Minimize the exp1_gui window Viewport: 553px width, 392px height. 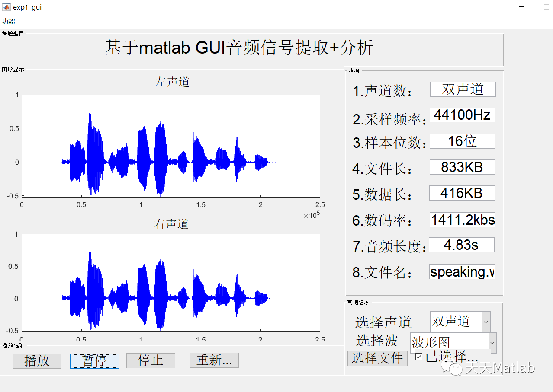pos(522,7)
